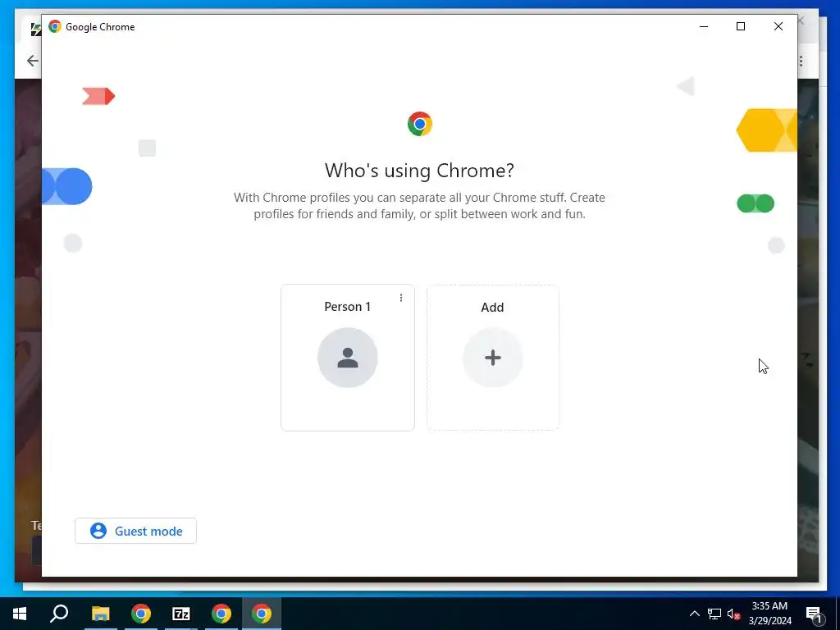The image size is (840, 630).
Task: Minimize the profile picker window
Action: [x=704, y=26]
